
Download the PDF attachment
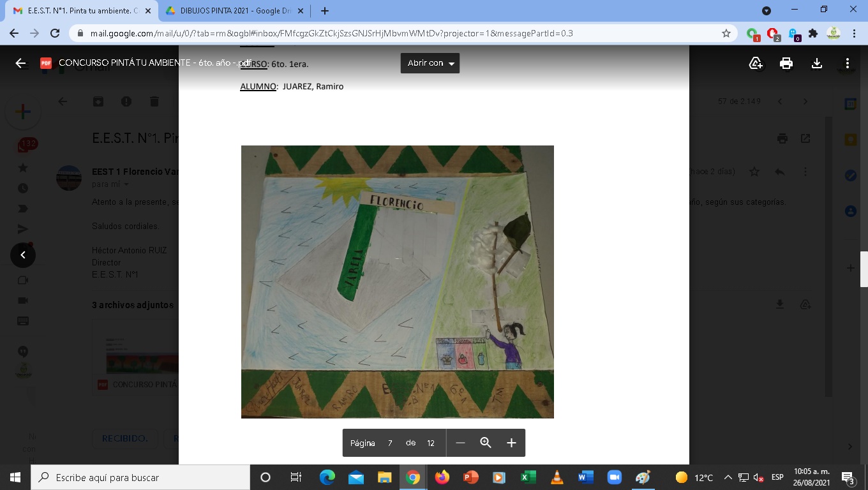816,63
